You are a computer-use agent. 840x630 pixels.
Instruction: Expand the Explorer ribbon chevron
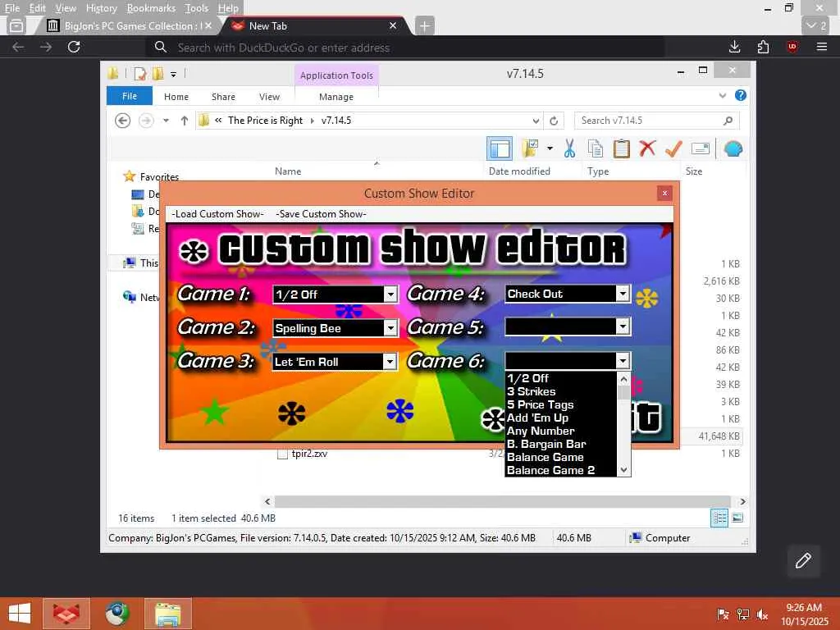[722, 95]
